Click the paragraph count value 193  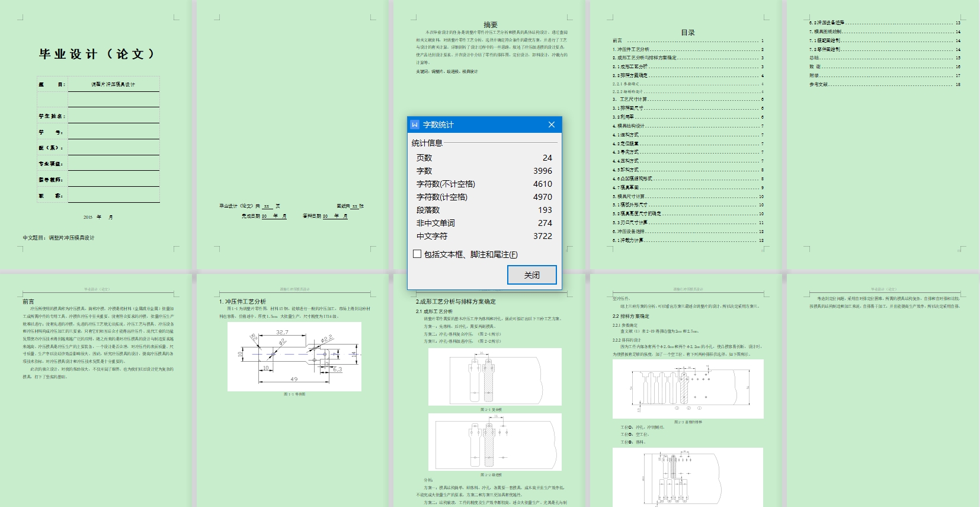[545, 210]
